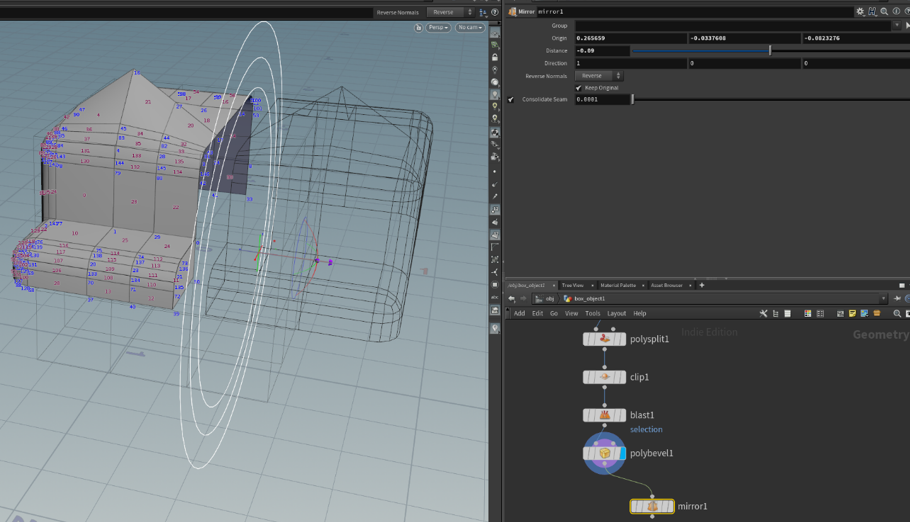Click the Distance slider handle
The width and height of the screenshot is (910, 522).
point(770,51)
